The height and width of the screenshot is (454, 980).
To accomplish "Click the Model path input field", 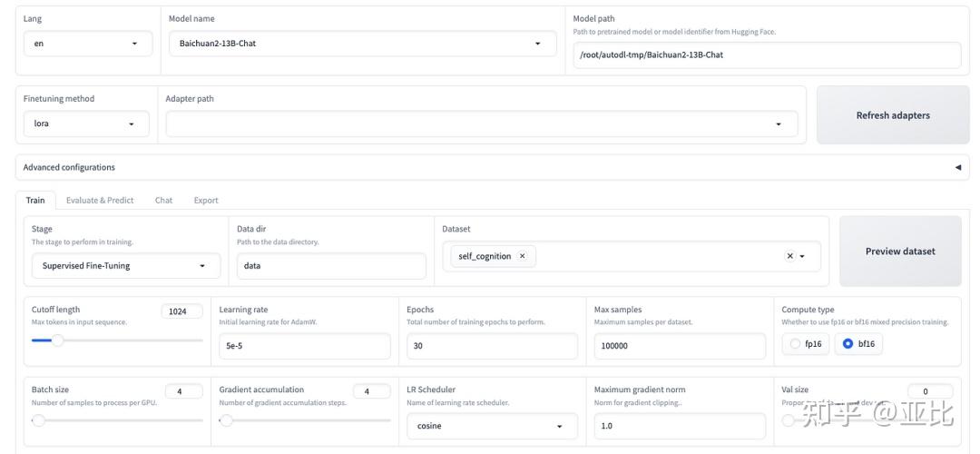I will [x=767, y=54].
